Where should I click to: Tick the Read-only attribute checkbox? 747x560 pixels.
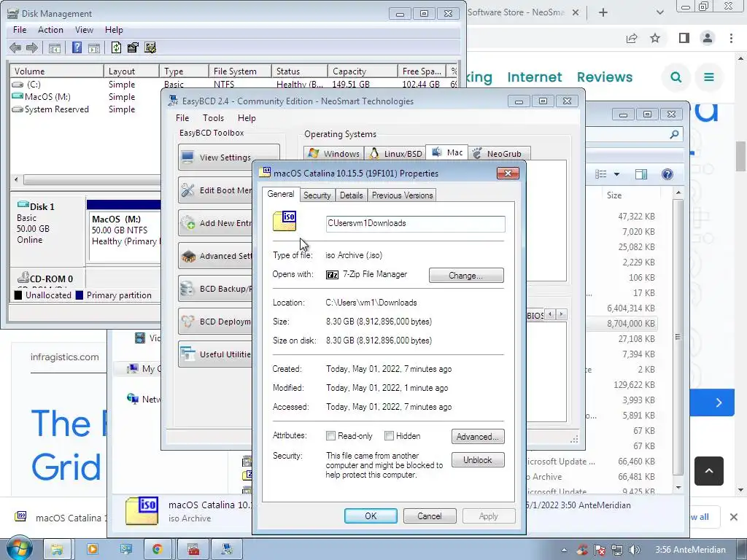tap(330, 436)
